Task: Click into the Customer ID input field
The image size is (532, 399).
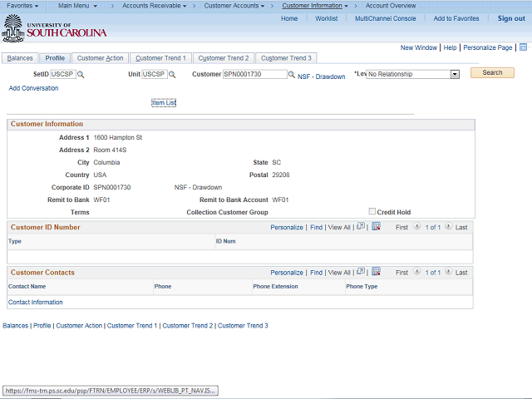Action: pos(255,74)
